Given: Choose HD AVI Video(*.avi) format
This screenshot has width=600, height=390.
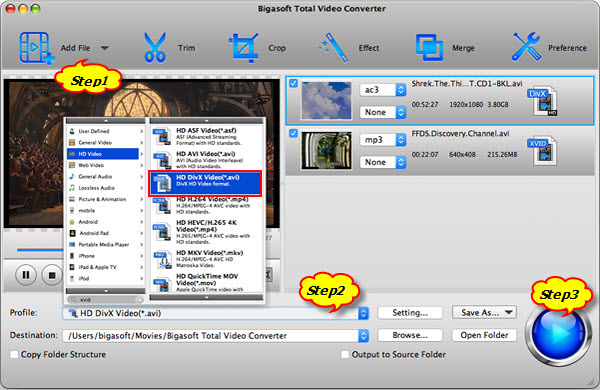Looking at the screenshot, I should pos(206,159).
